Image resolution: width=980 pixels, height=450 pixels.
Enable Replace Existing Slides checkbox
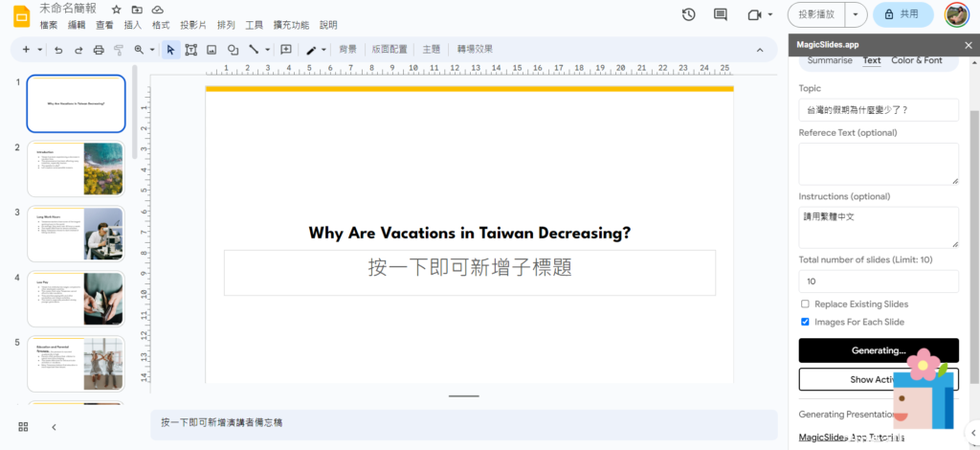[x=805, y=304]
